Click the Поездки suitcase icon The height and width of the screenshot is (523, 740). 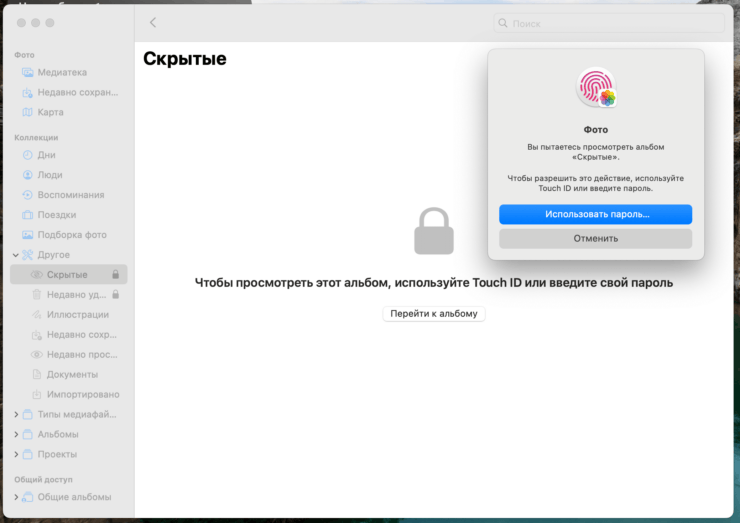click(28, 215)
